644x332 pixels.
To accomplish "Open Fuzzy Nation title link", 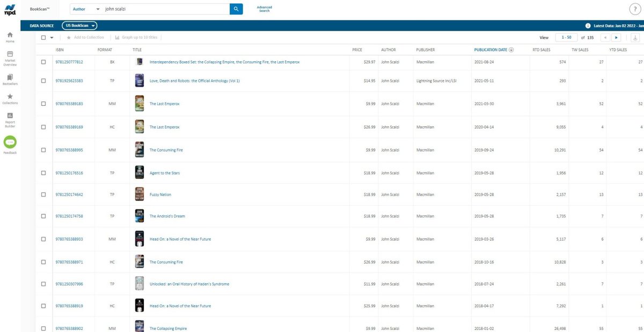I will [x=160, y=194].
